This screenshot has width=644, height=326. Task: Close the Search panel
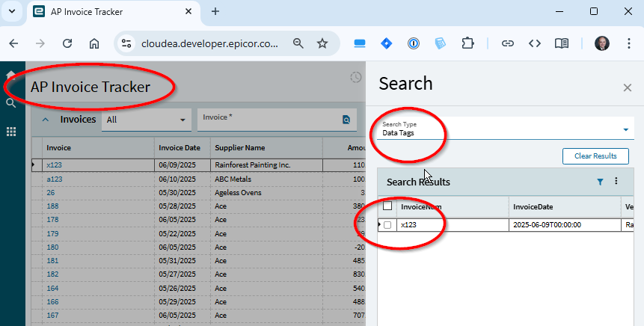coord(628,87)
